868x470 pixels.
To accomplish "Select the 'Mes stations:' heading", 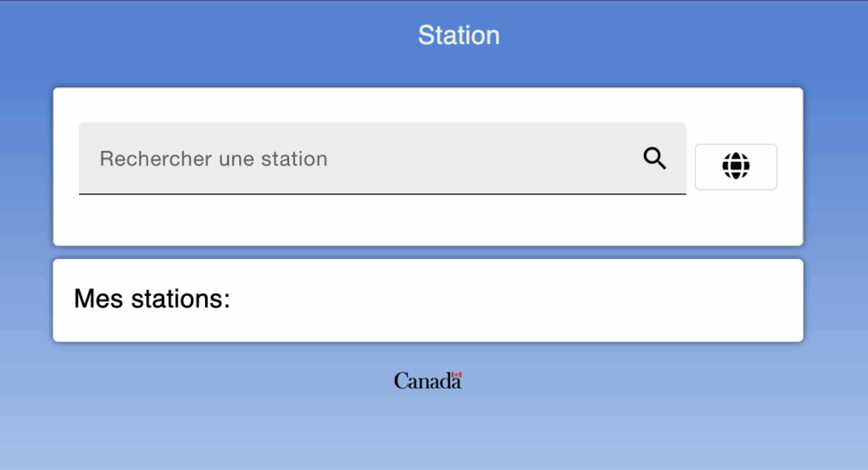I will pos(152,299).
